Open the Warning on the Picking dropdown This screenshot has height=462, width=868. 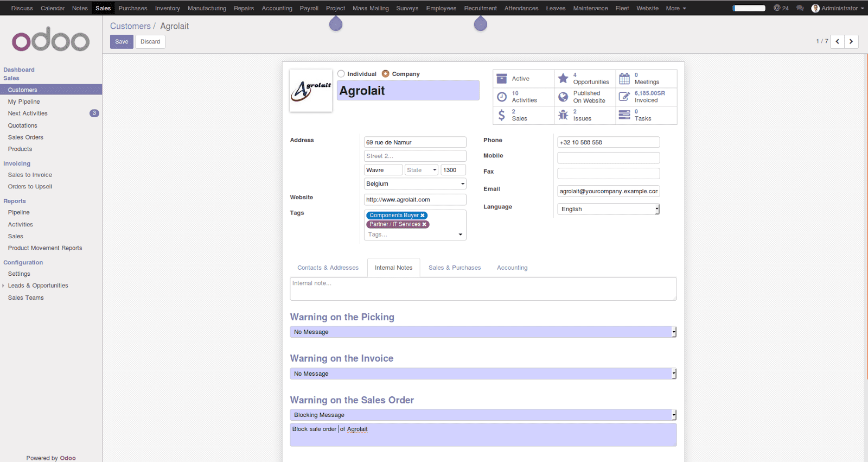pyautogui.click(x=483, y=332)
